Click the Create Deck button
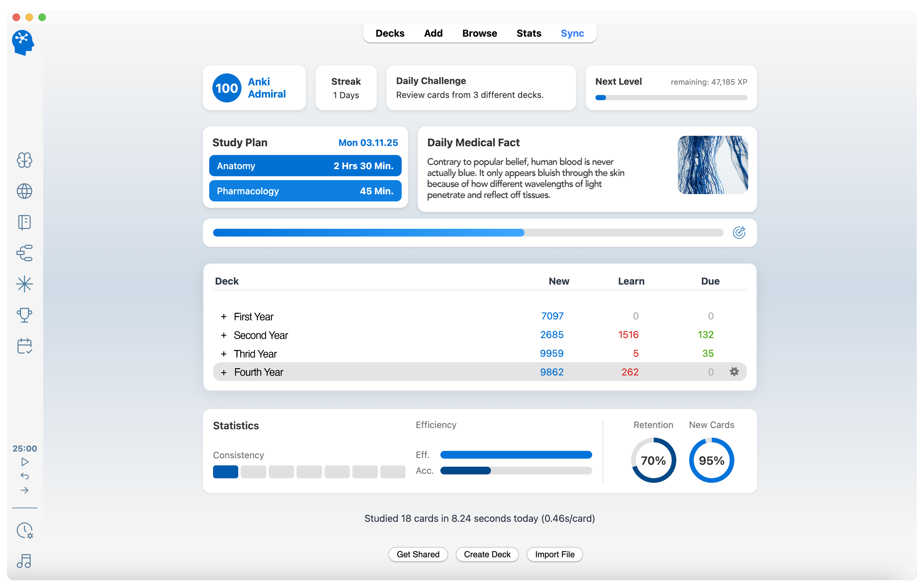 pyautogui.click(x=487, y=554)
